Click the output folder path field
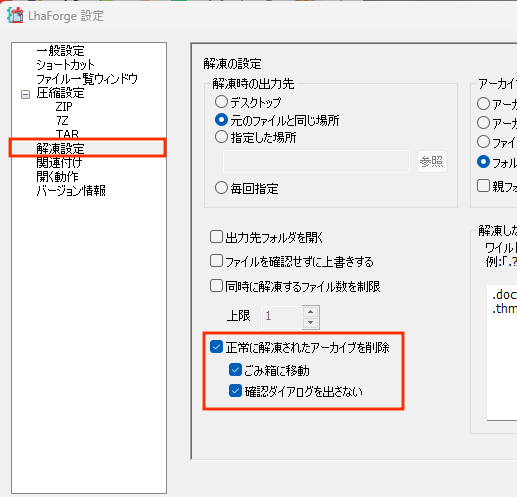The width and height of the screenshot is (517, 497). click(316, 162)
